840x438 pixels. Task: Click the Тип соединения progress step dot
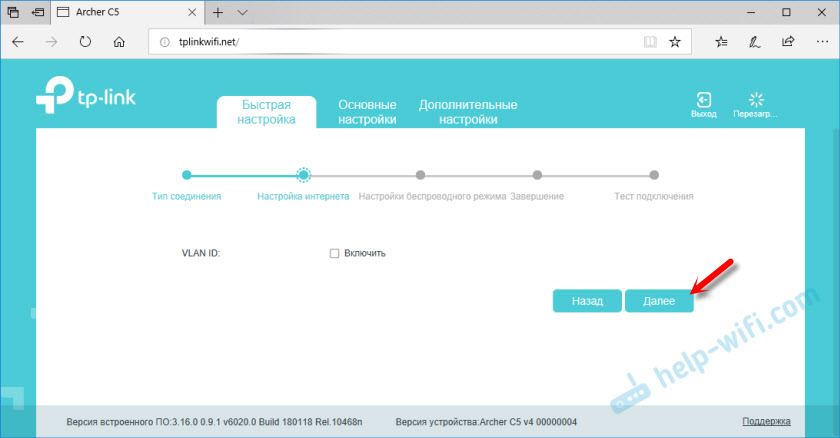click(x=187, y=175)
